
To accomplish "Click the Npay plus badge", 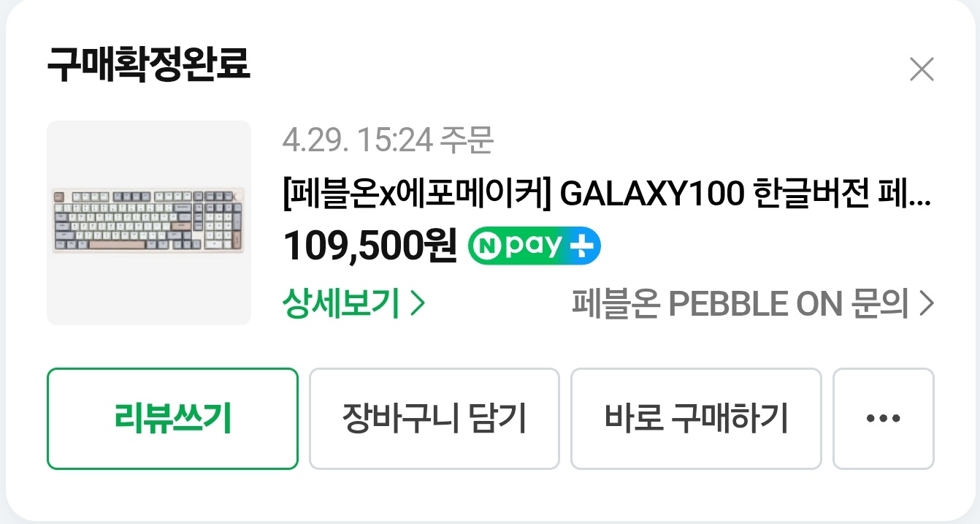I will click(534, 246).
